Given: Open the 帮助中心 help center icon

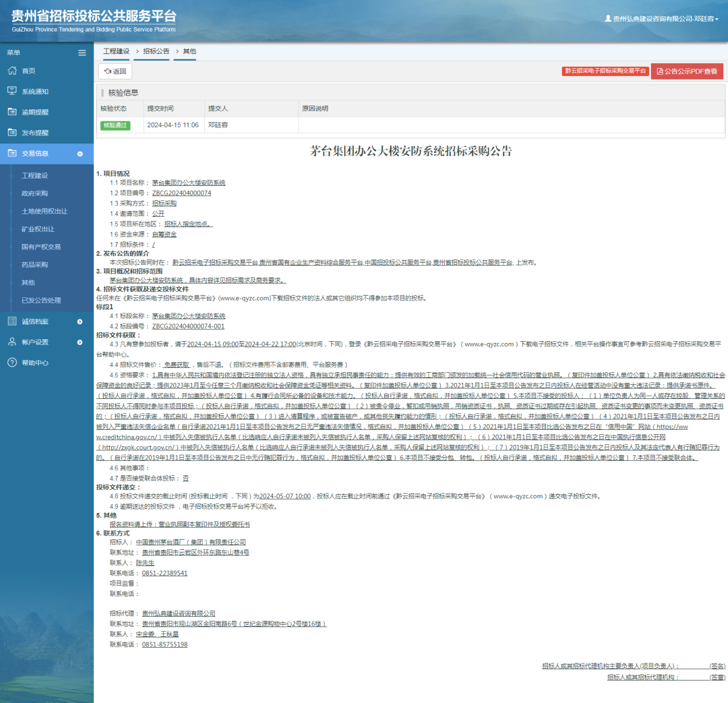Looking at the screenshot, I should click(12, 362).
